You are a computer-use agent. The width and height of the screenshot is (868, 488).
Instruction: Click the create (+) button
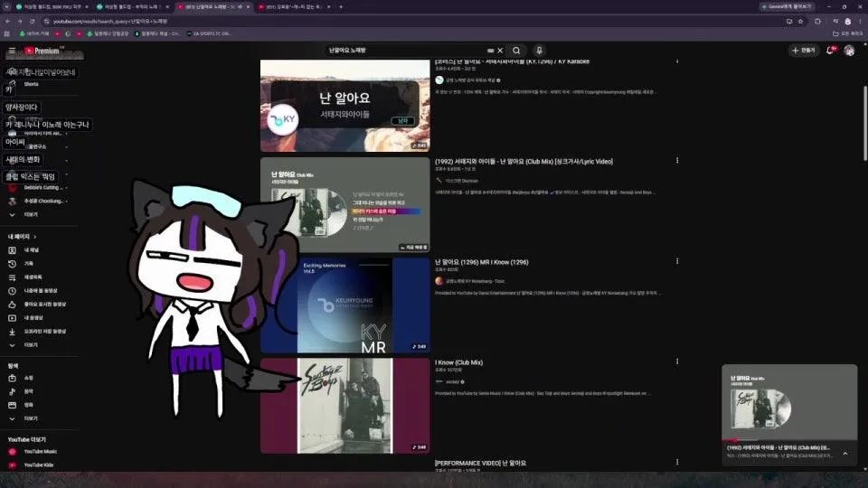(804, 51)
